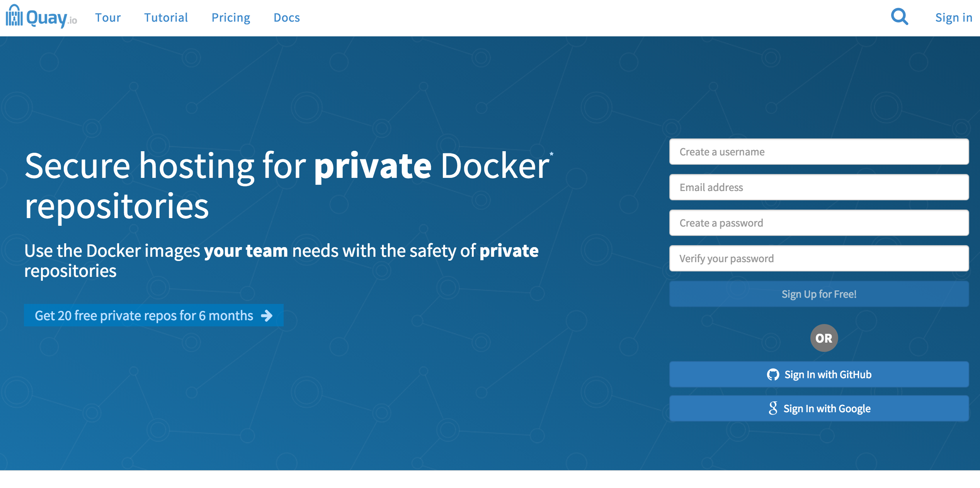The width and height of the screenshot is (980, 488).
Task: Sign in with Google
Action: [818, 408]
